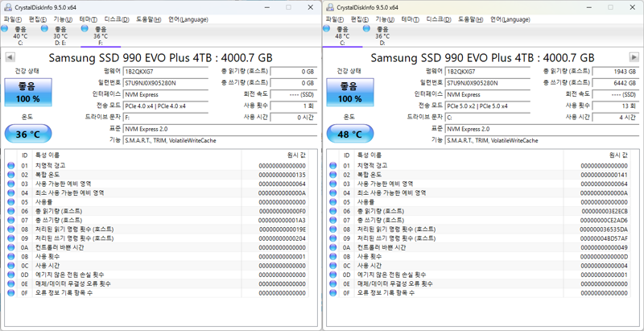Select the D: 36 °C disk tab in right window
644x331 pixels.
point(382,35)
